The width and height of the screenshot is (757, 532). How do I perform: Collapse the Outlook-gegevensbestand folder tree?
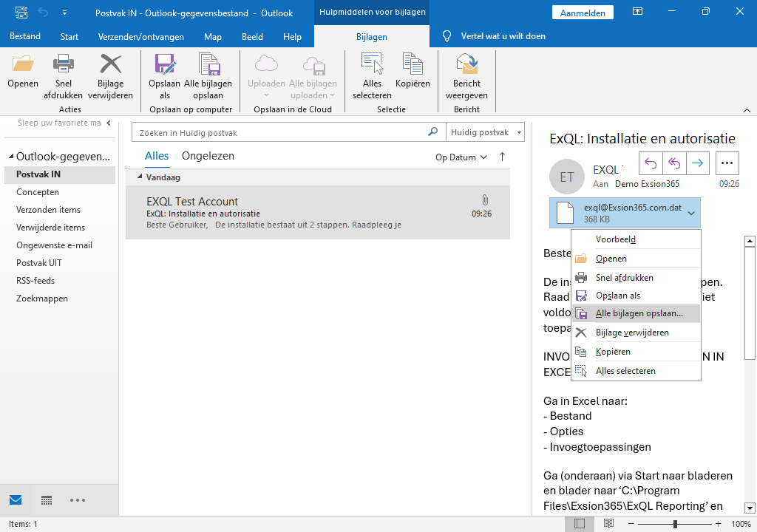click(11, 157)
